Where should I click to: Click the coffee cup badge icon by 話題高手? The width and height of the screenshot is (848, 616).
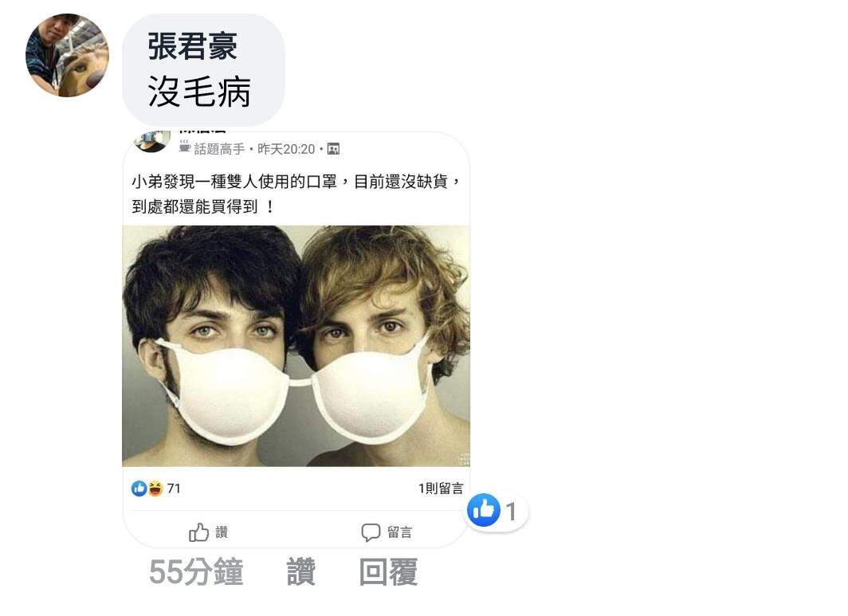tap(185, 147)
